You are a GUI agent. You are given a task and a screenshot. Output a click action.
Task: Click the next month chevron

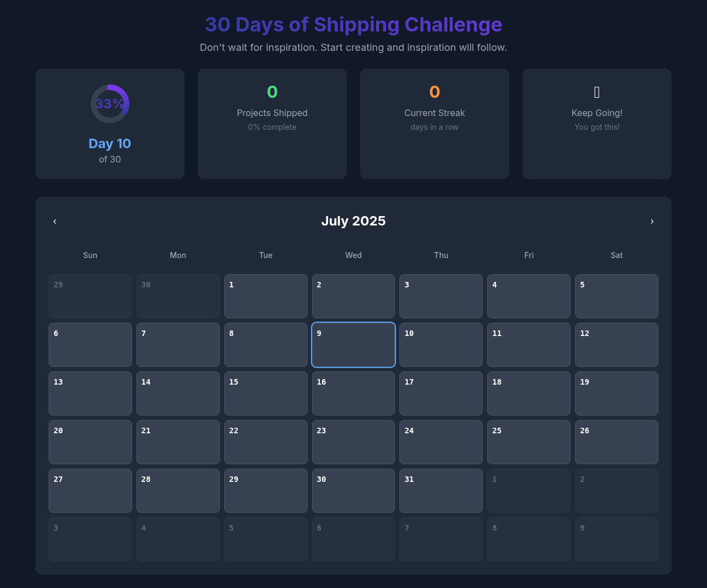[x=652, y=221]
